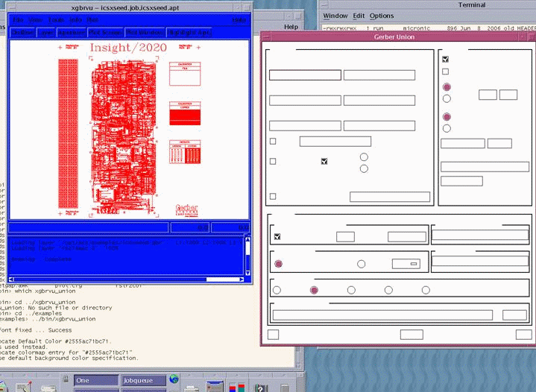Viewport: 536px width, 392px height.
Task: Click the Insight/2020 title in plot
Action: [x=128, y=48]
